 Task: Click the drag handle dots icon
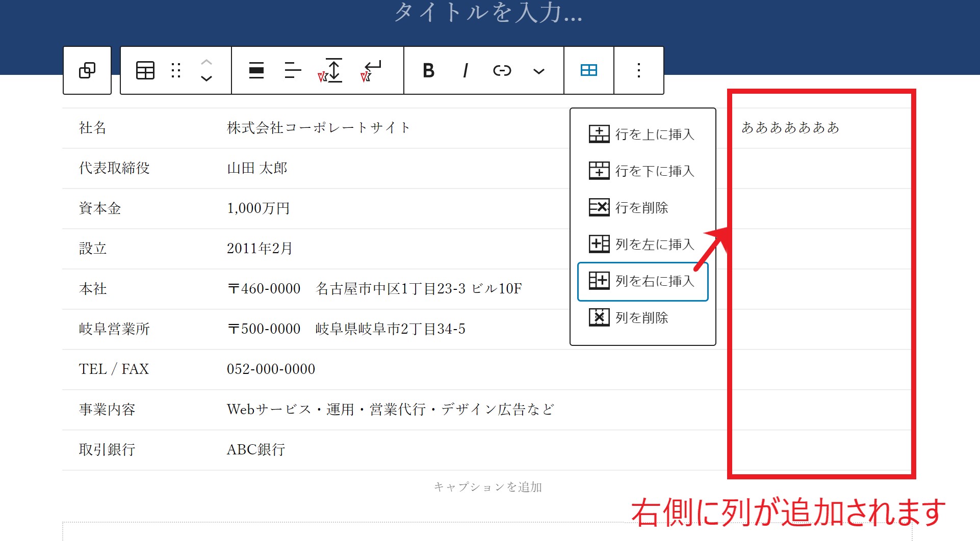pos(176,70)
